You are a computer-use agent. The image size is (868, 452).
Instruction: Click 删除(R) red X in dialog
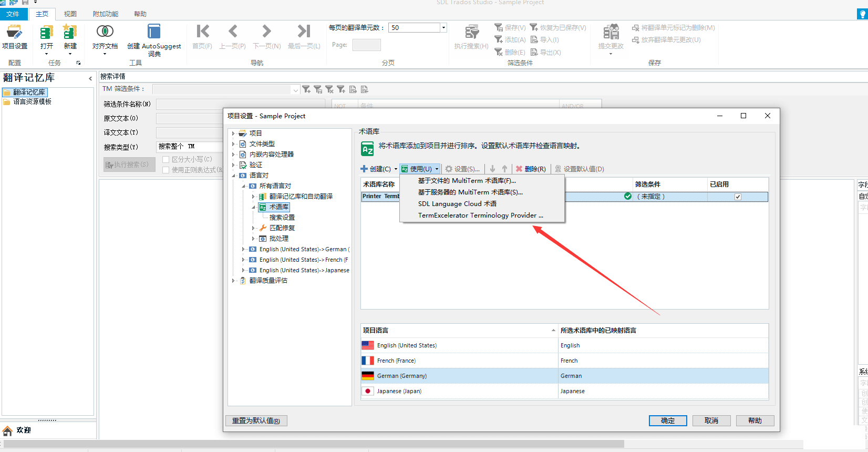pyautogui.click(x=531, y=169)
